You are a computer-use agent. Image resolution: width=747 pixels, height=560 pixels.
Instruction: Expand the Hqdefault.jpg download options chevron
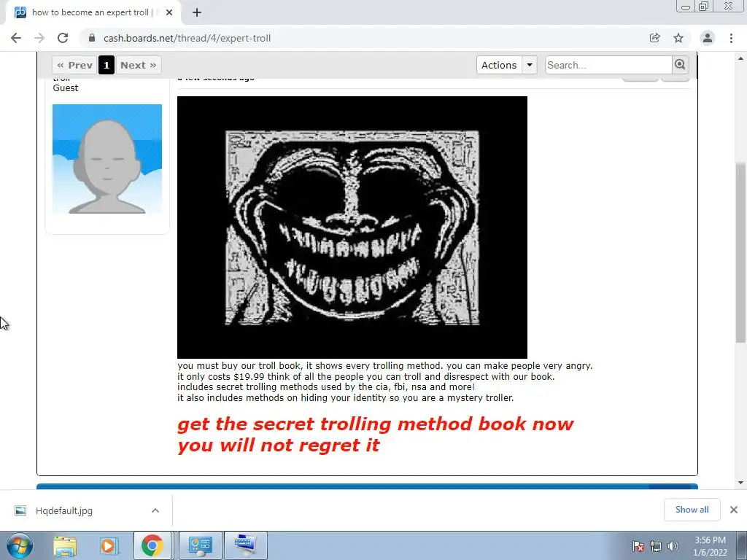click(x=155, y=510)
